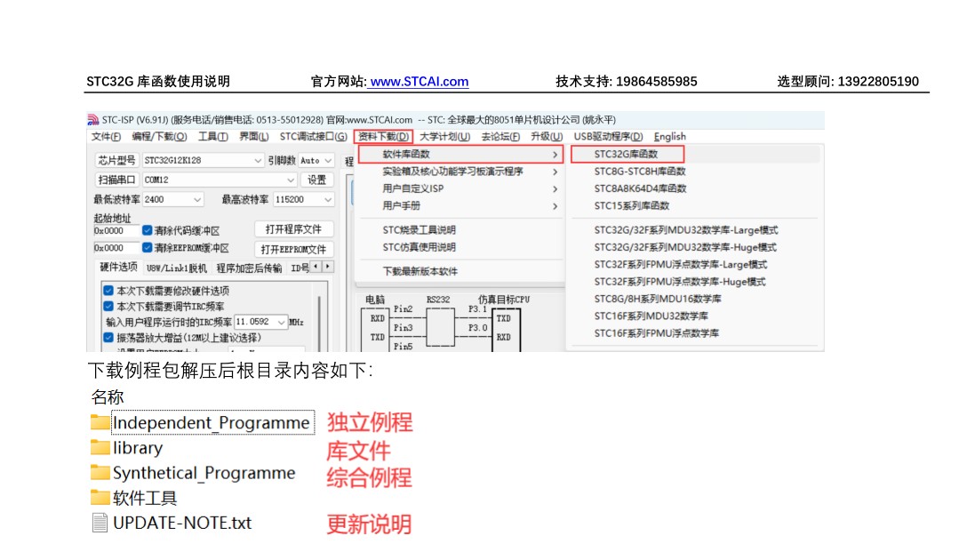Open the Independent_Programme folder icon
The height and width of the screenshot is (560, 959).
pos(100,422)
